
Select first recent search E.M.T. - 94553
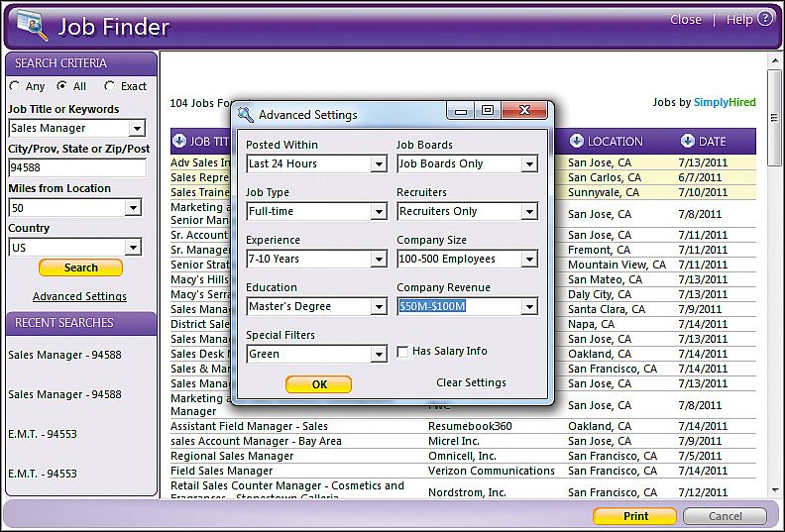coord(43,434)
